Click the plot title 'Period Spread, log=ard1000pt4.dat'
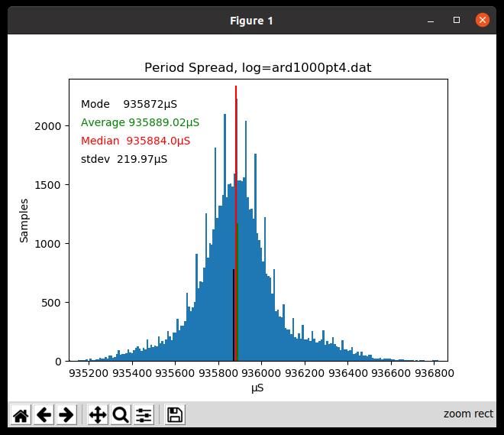Viewport: 504px width, 435px height. tap(258, 67)
